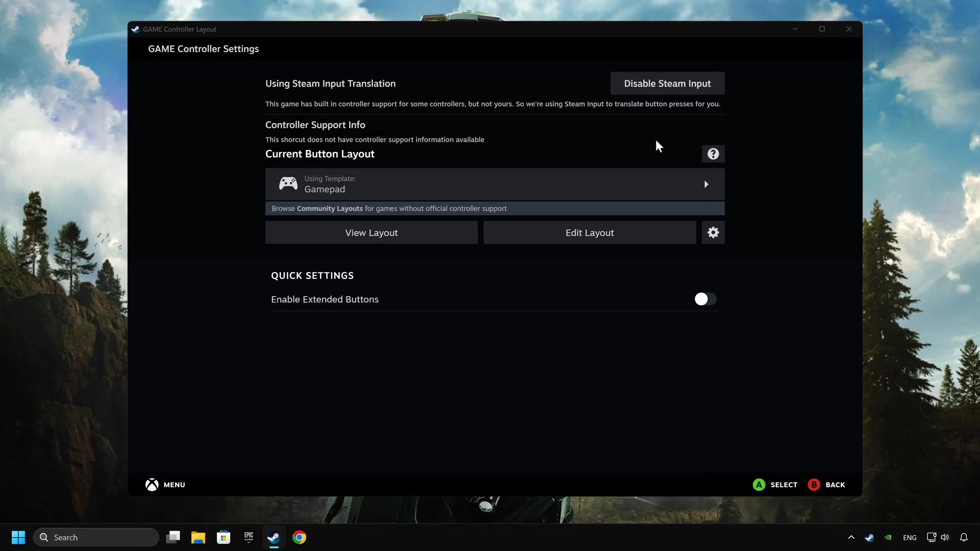The width and height of the screenshot is (980, 551).
Task: Click the Current Button Layout heading
Action: click(320, 154)
